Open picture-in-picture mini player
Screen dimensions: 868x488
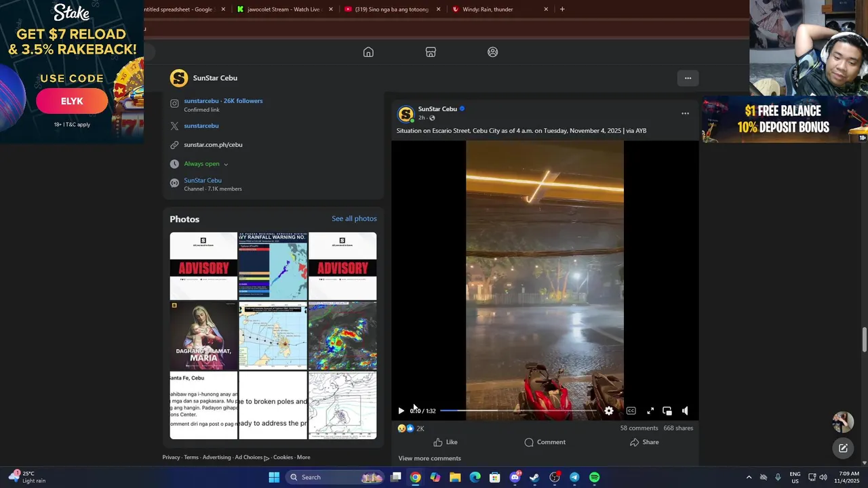coord(667,411)
